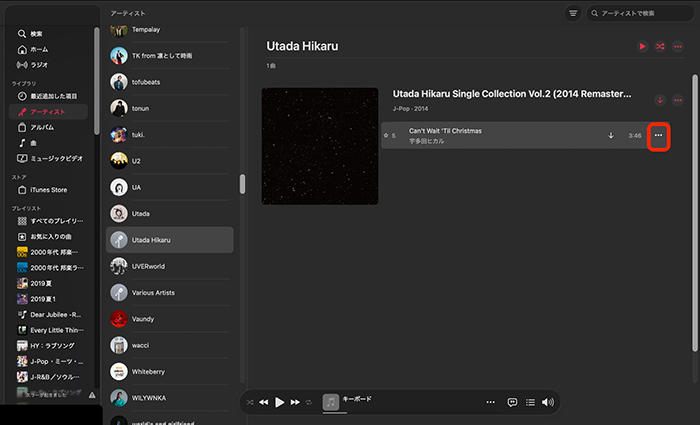Open the 2019夏 playlist
This screenshot has height=425, width=700.
(x=48, y=283)
